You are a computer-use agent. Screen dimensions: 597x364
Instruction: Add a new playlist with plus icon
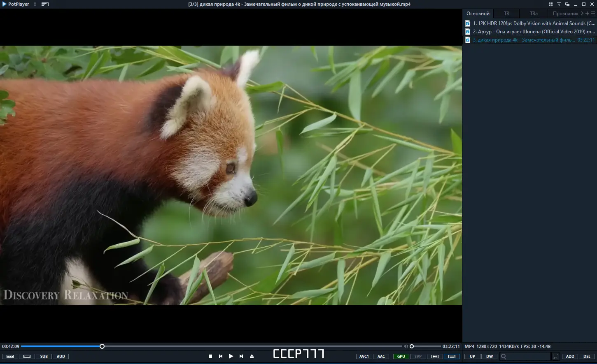[588, 14]
